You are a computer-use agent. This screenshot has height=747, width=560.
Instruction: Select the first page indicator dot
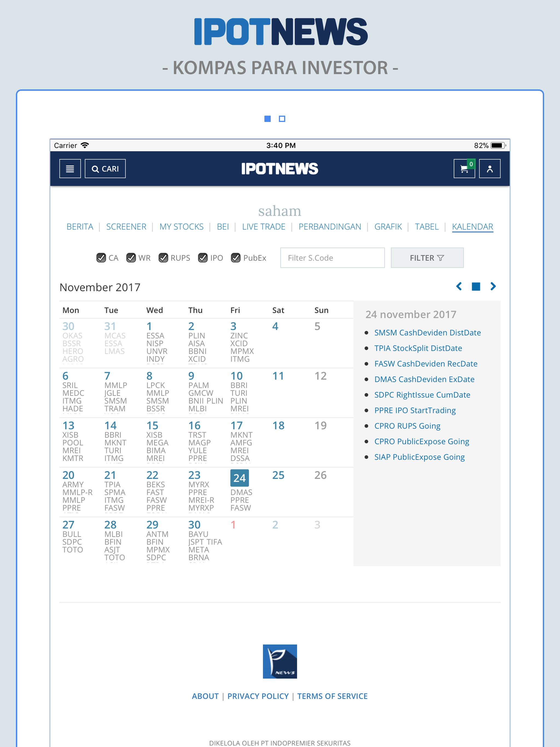coord(267,119)
